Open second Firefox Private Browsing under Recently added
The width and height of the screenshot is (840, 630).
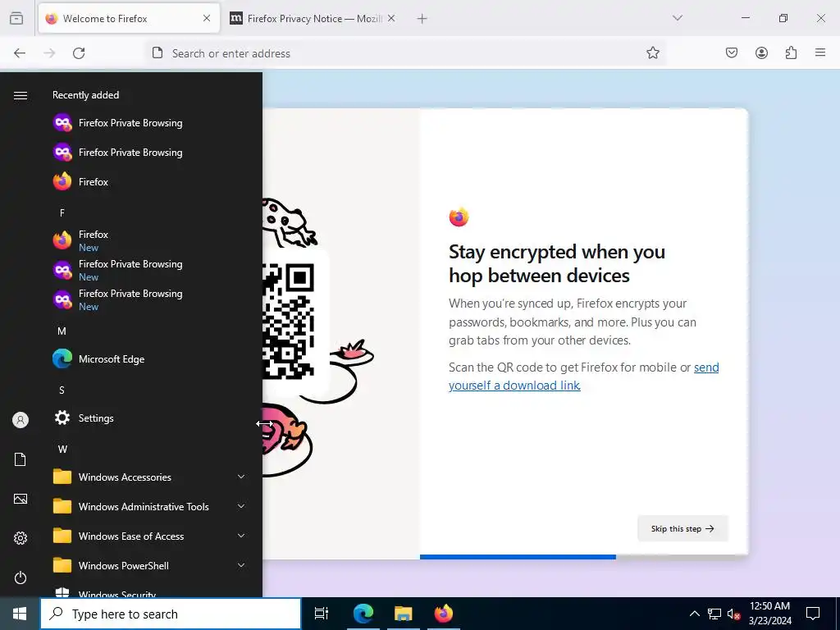150,152
